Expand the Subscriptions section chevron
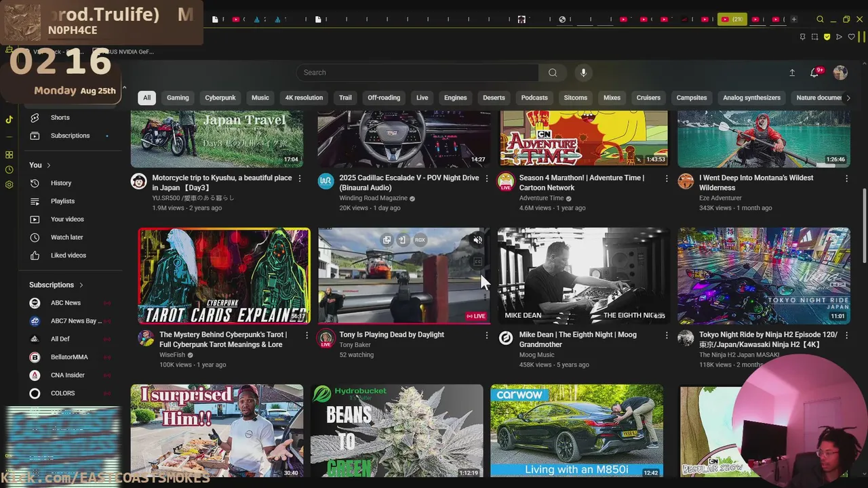Screen dimensions: 868x488 81,285
